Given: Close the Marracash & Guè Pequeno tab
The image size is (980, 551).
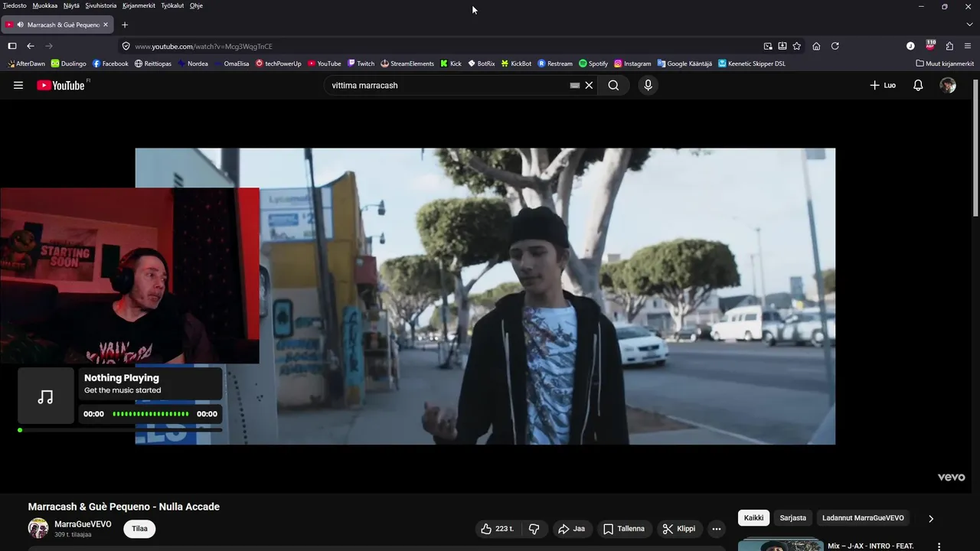Looking at the screenshot, I should (x=106, y=24).
